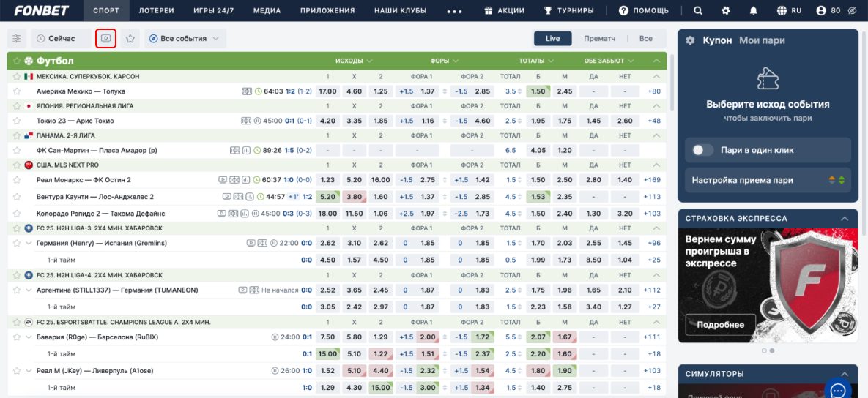Open the 'Все события' dropdown

(185, 38)
